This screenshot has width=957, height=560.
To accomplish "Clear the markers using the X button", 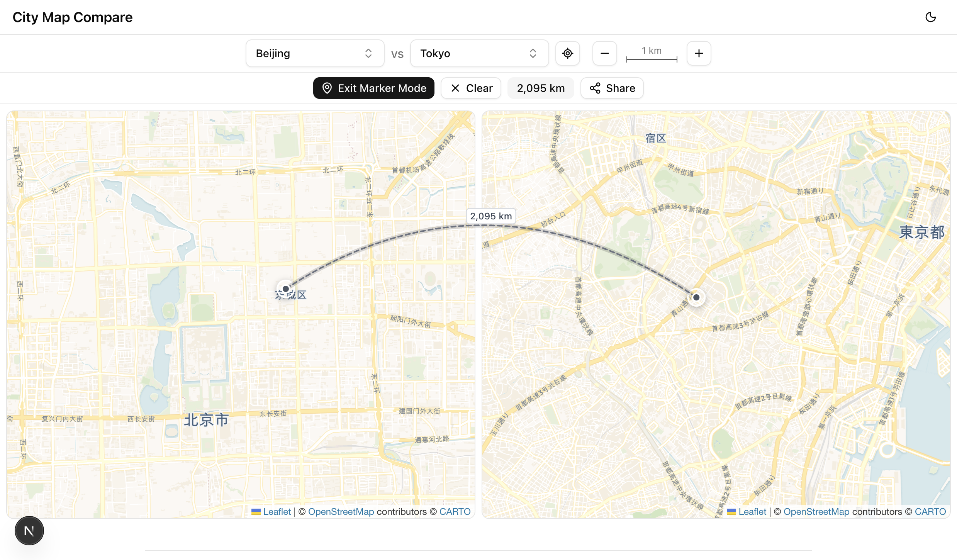I will (471, 88).
